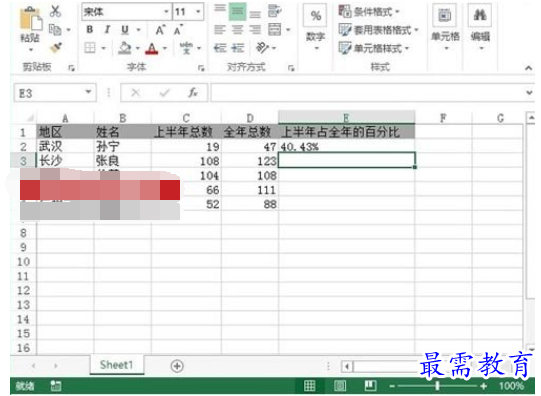Image resolution: width=541 pixels, height=396 pixels.
Task: Open the Cells group button
Action: [445, 29]
